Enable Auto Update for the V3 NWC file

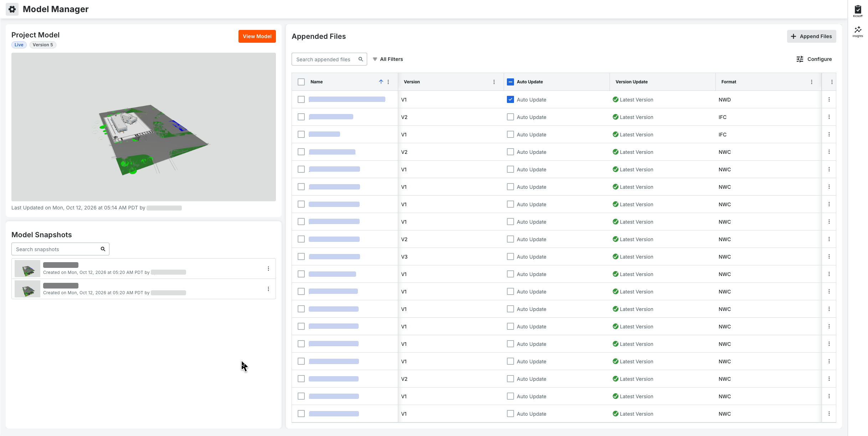[x=510, y=256]
